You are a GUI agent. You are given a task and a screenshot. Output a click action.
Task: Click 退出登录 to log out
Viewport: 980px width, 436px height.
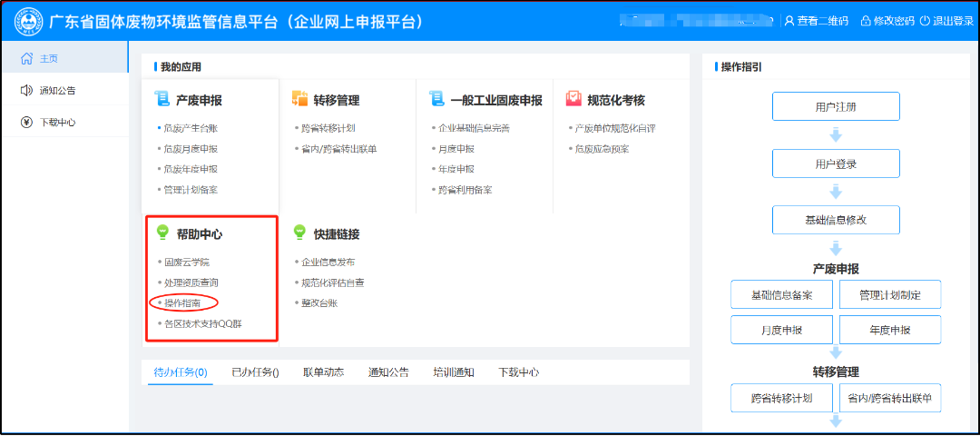(953, 21)
